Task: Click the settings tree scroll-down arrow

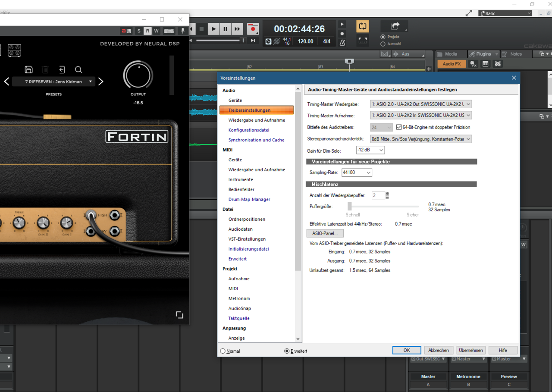Action: click(298, 339)
